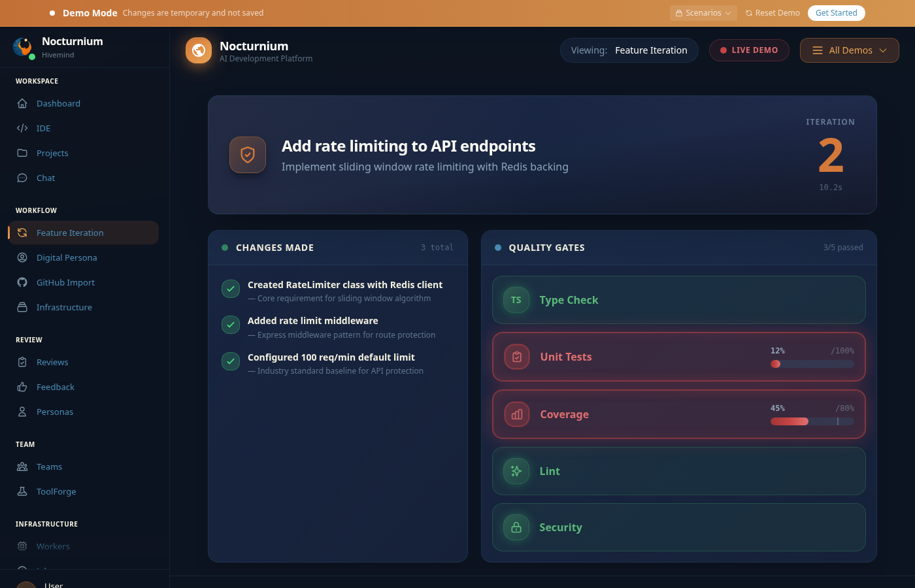Image resolution: width=915 pixels, height=588 pixels.
Task: Click the Coverage progress bar
Action: (812, 421)
